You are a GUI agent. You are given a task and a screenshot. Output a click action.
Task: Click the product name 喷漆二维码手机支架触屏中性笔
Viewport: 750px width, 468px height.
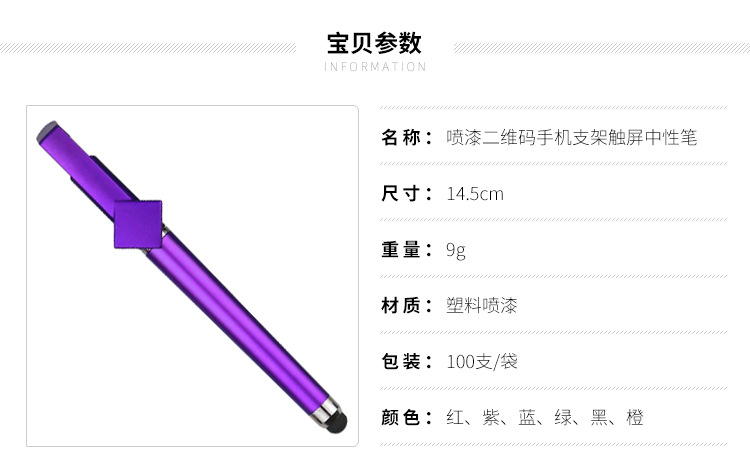(571, 137)
